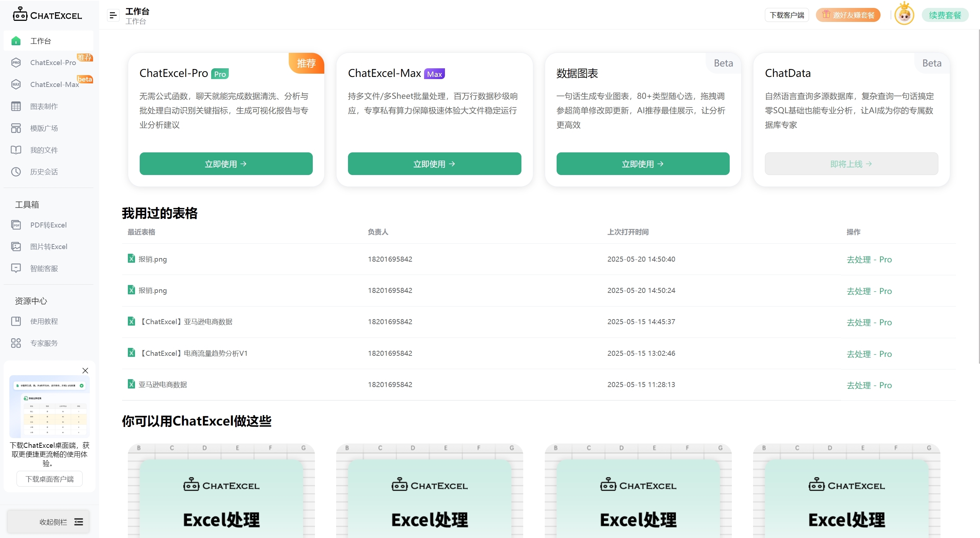The height and width of the screenshot is (538, 980).
Task: Open ChatExcel-Max from sidebar menu
Action: (x=49, y=84)
